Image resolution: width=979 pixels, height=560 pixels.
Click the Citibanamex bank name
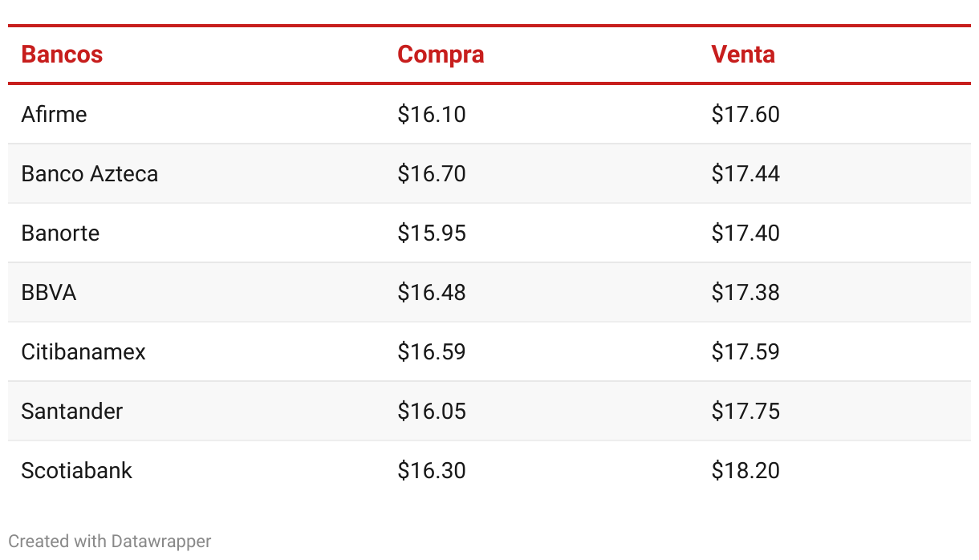coord(83,351)
